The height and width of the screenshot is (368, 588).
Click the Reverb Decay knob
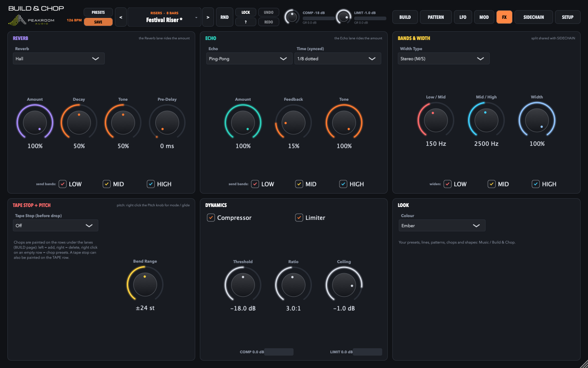[79, 122]
